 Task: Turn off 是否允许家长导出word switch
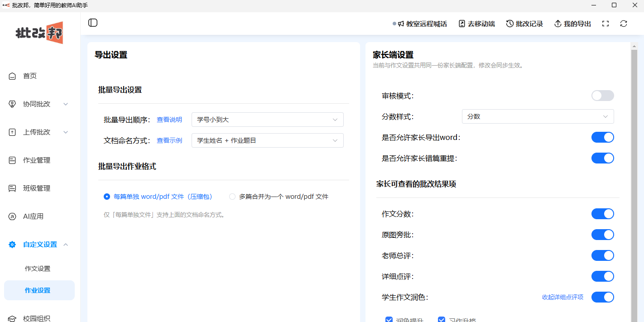point(603,137)
